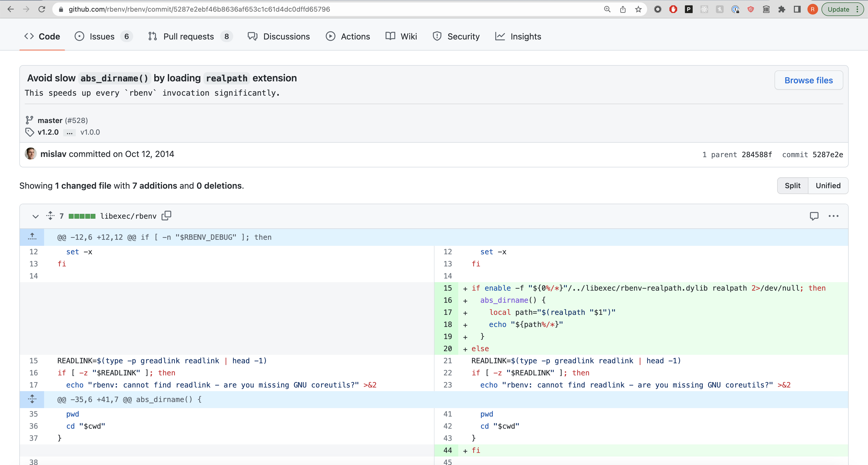868x465 pixels.
Task: Open the libexec/rbenv file options menu
Action: [x=834, y=216]
